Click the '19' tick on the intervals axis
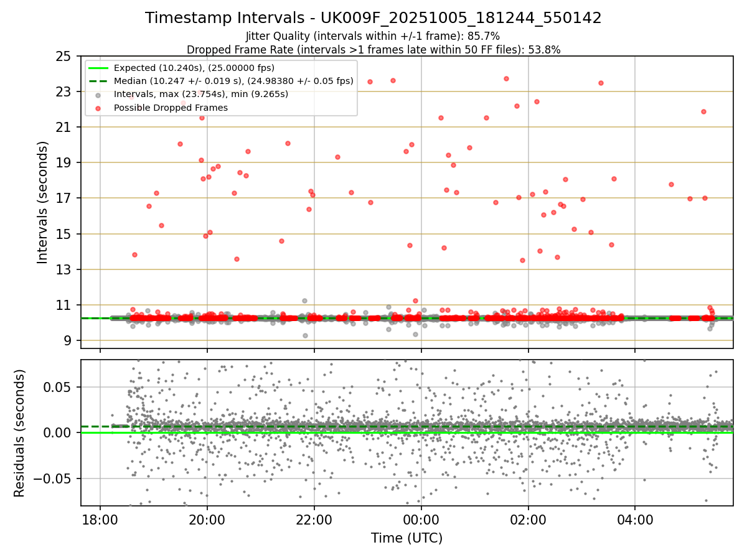This screenshot has height=560, width=747. pos(64,162)
